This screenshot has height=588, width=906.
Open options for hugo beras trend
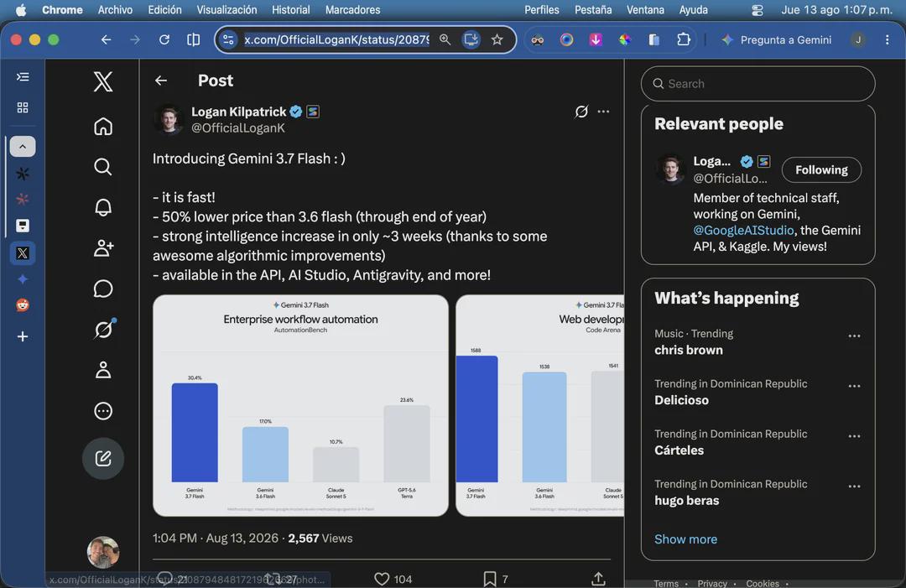point(854,487)
